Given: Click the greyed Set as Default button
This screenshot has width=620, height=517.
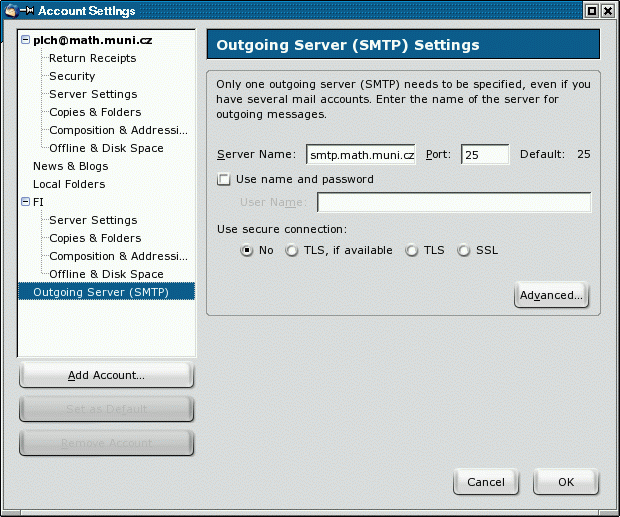Looking at the screenshot, I should [x=106, y=409].
